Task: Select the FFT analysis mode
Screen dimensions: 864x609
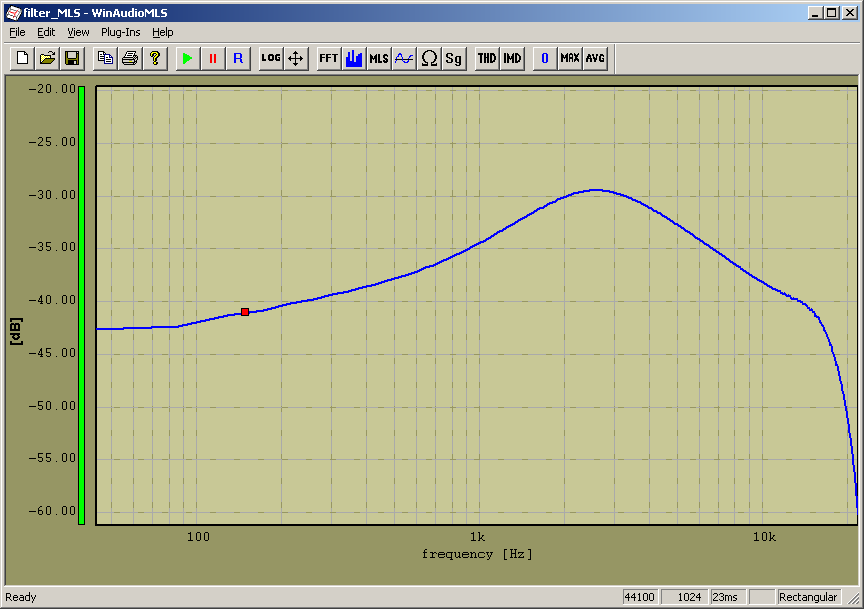Action: 328,58
